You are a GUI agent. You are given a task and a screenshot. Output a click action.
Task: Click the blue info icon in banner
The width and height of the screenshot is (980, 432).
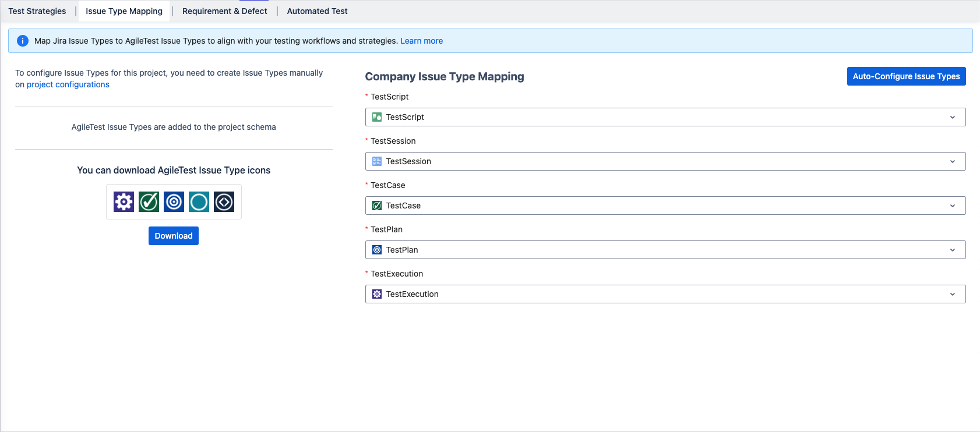(23, 41)
